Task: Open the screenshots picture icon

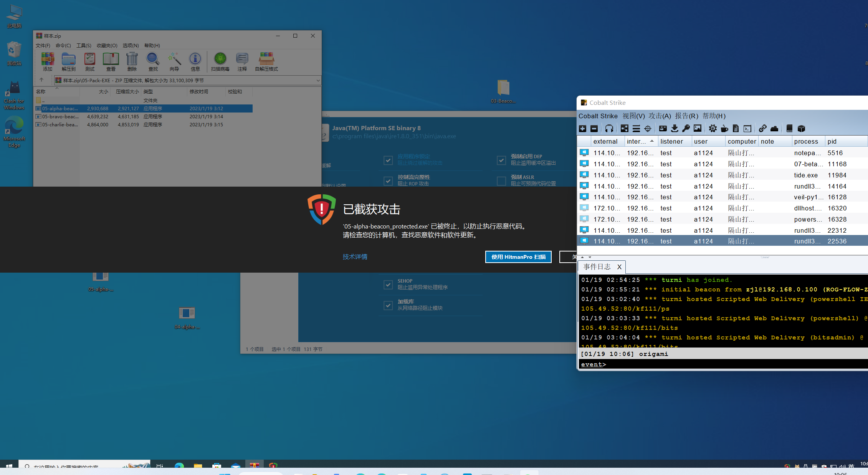Action: coord(698,129)
